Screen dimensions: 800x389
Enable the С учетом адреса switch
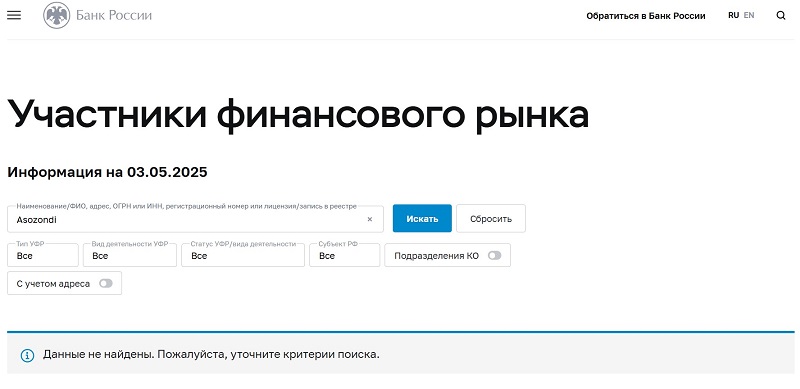click(106, 283)
